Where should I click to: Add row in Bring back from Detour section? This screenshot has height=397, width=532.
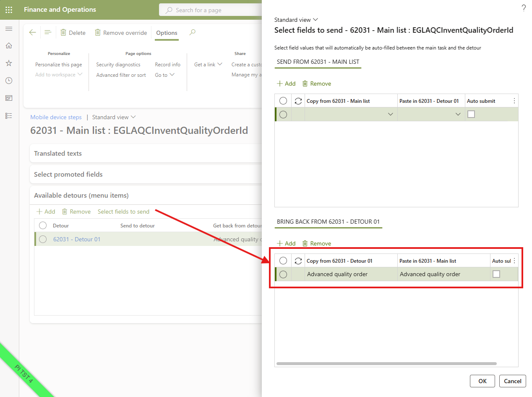pos(286,243)
